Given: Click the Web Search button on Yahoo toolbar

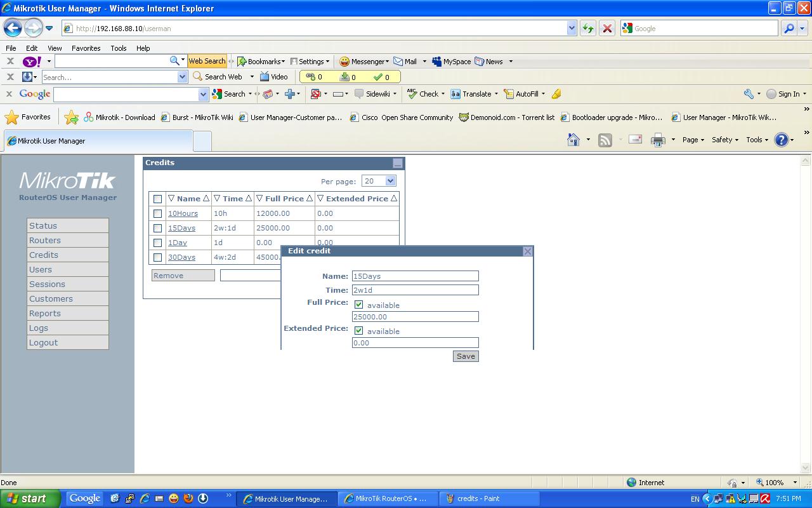Looking at the screenshot, I should pyautogui.click(x=207, y=62).
